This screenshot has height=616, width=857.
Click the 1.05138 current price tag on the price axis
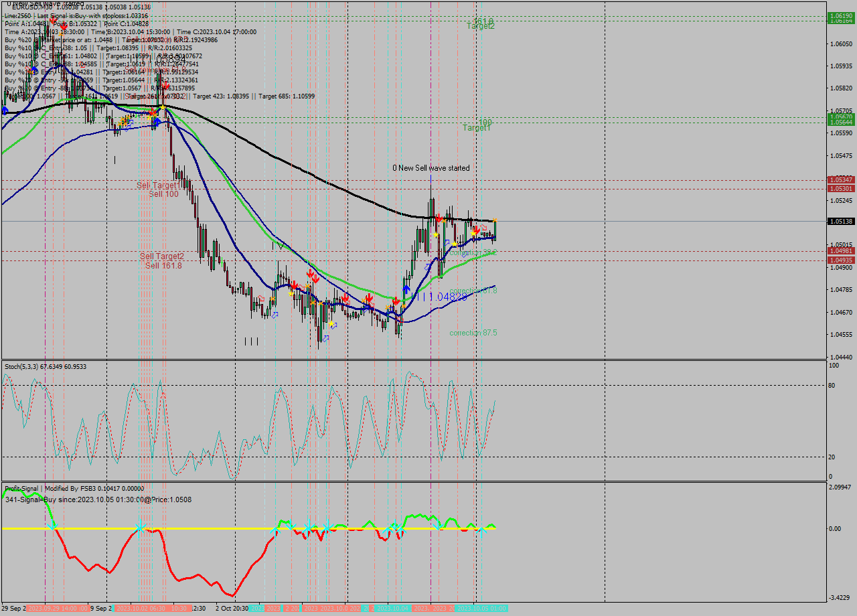(841, 221)
